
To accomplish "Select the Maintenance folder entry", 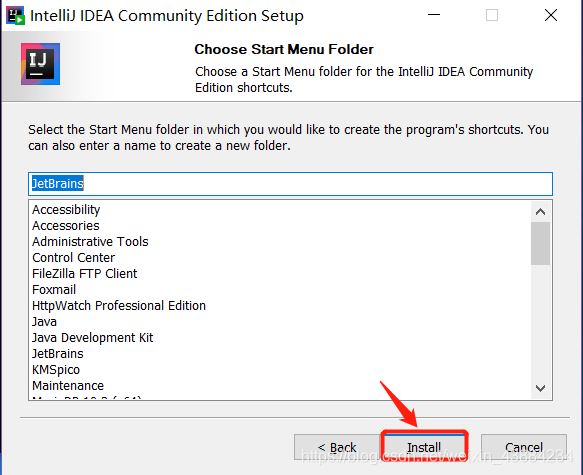I will point(68,385).
